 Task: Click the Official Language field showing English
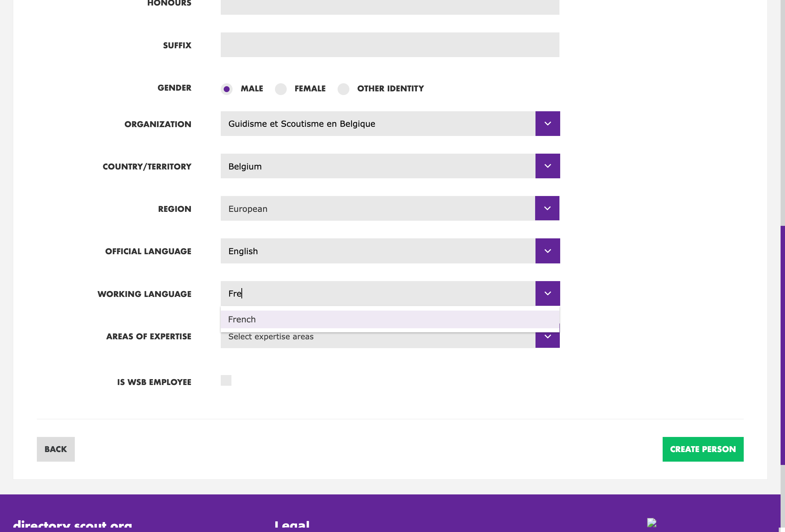(x=378, y=251)
